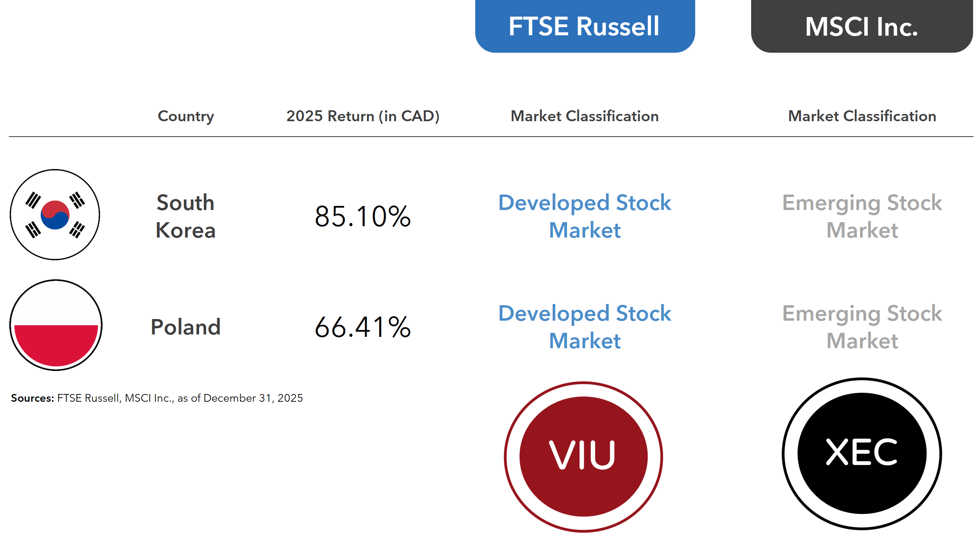Select the South Korea flag icon
This screenshot has height=542, width=980.
55,214
